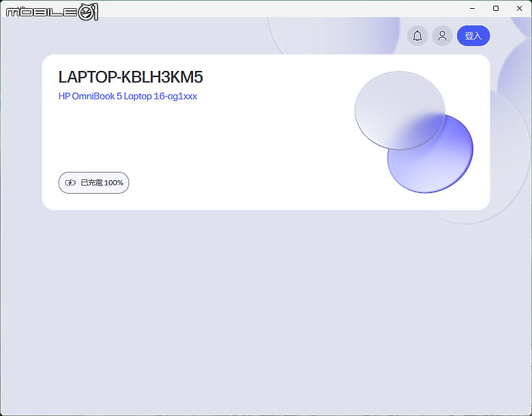Minimize the application window
Viewport: 532px width, 416px height.
point(472,8)
